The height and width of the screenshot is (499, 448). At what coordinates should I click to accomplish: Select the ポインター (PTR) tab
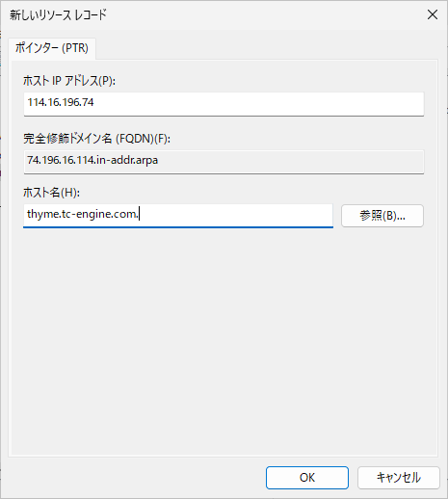52,48
